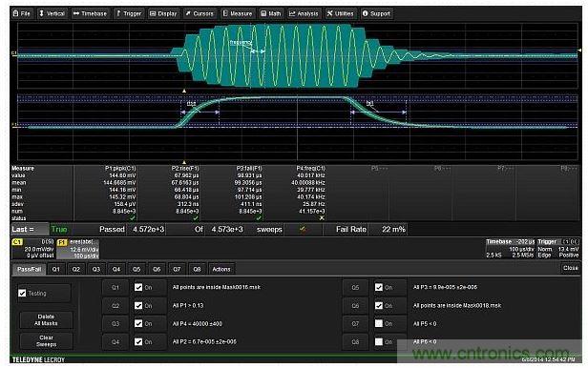Open the Trigger menu
Viewport: 588px width, 368px height.
tap(129, 13)
